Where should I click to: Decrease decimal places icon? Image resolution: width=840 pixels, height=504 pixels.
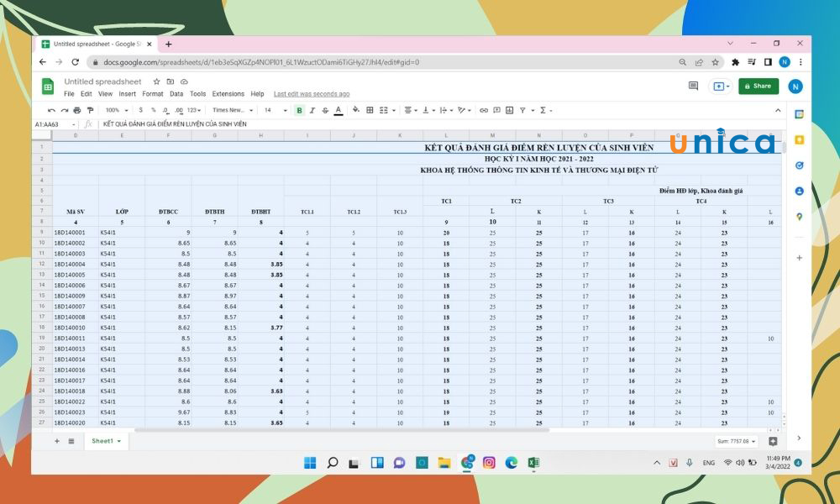pos(165,110)
